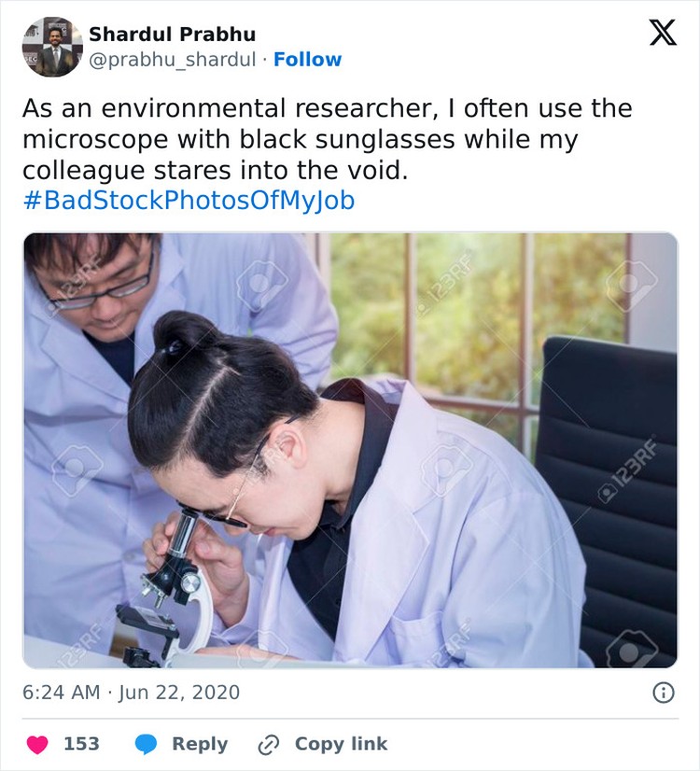
Task: Click the chain link icon
Action: [x=269, y=745]
